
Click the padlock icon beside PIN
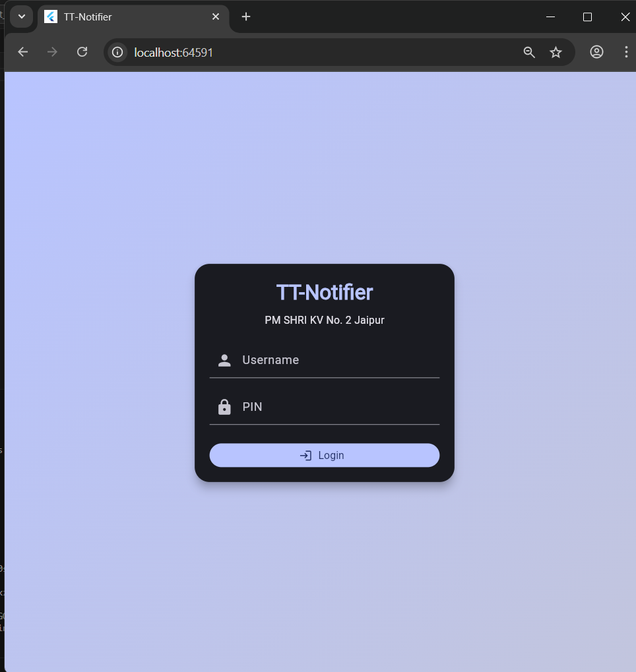coord(224,407)
